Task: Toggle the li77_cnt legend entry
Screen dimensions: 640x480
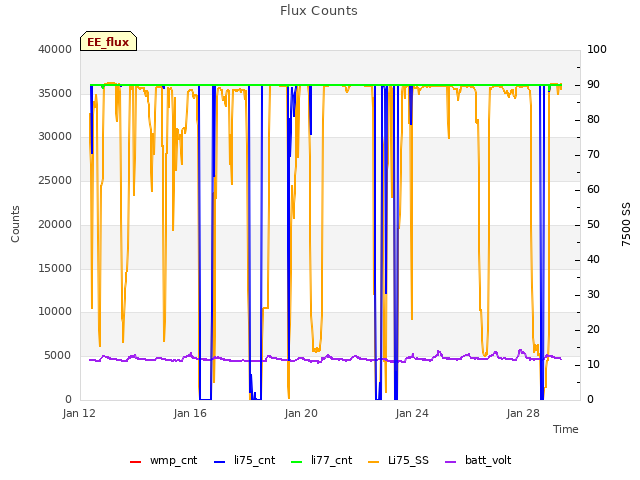Action: 322,461
